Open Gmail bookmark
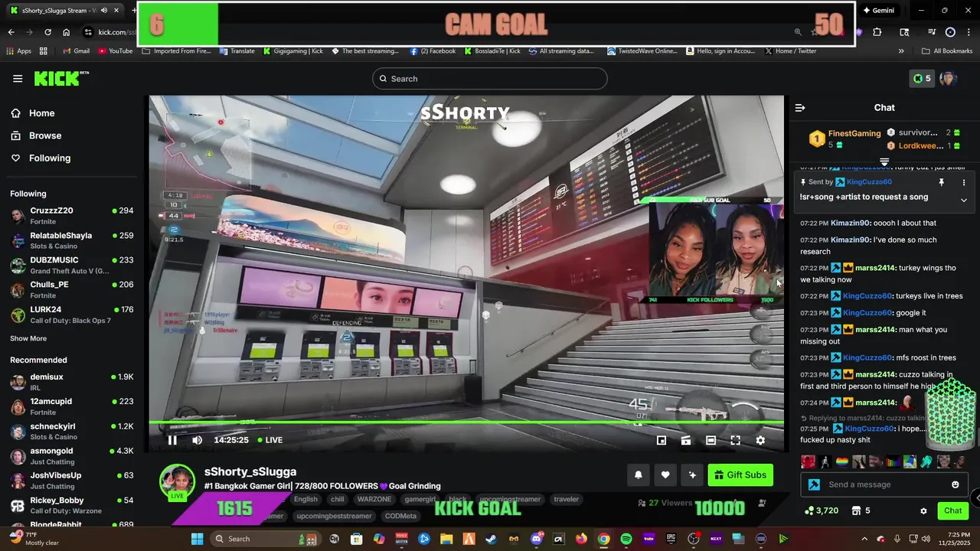The height and width of the screenshot is (551, 980). [x=76, y=51]
